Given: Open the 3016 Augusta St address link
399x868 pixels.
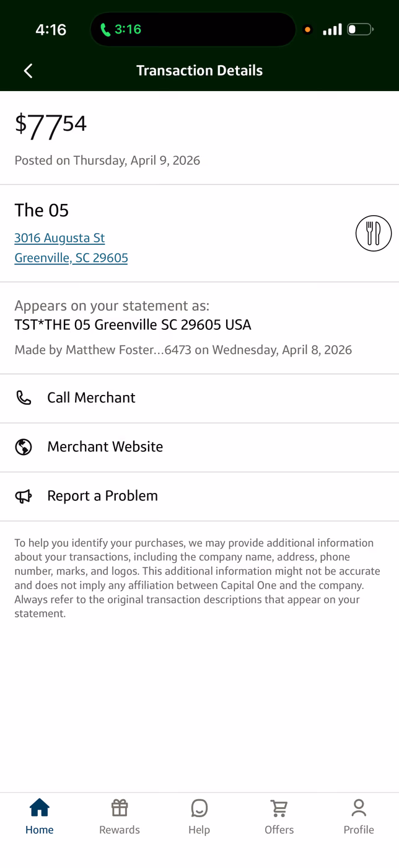Looking at the screenshot, I should pyautogui.click(x=59, y=238).
